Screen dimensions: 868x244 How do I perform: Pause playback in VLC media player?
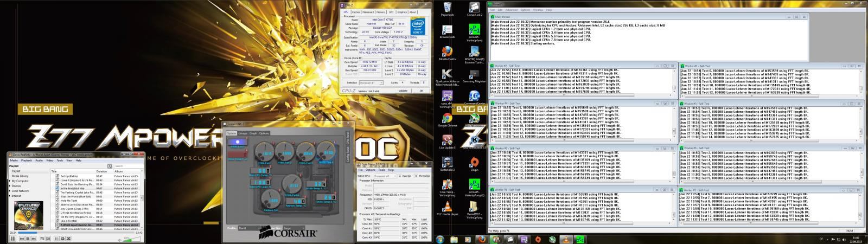tap(12, 239)
